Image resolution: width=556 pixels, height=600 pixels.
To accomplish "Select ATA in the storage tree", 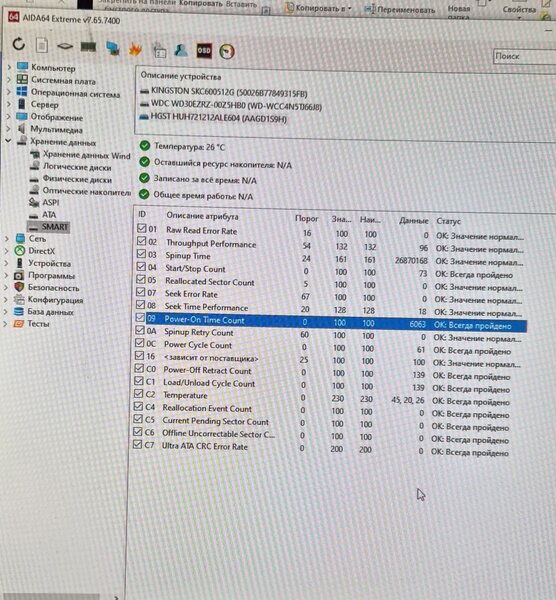I will tap(49, 215).
